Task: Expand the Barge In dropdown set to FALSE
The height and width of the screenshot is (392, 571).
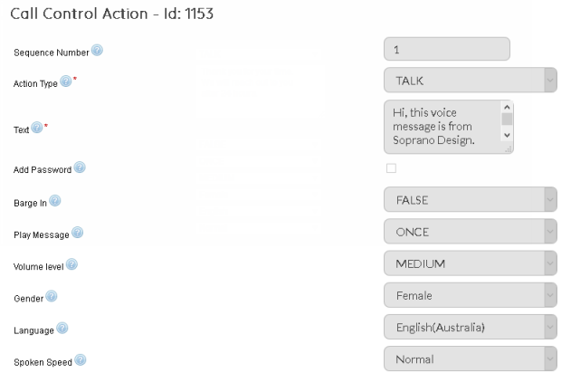Action: [470, 199]
